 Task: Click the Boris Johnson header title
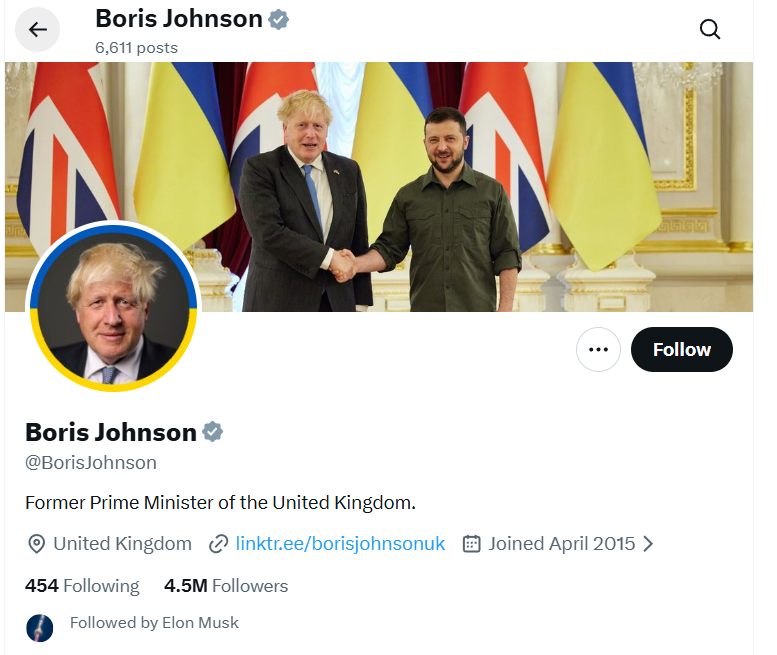click(178, 18)
